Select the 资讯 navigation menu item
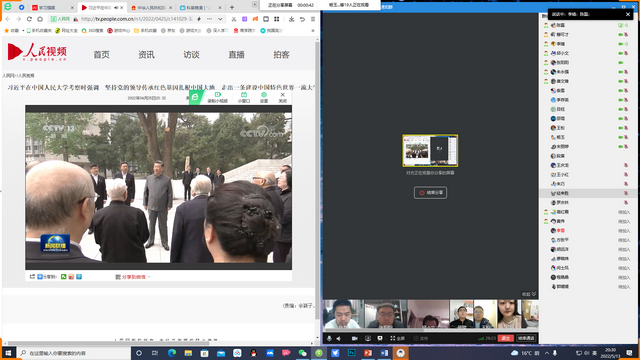640x360 pixels. 146,55
